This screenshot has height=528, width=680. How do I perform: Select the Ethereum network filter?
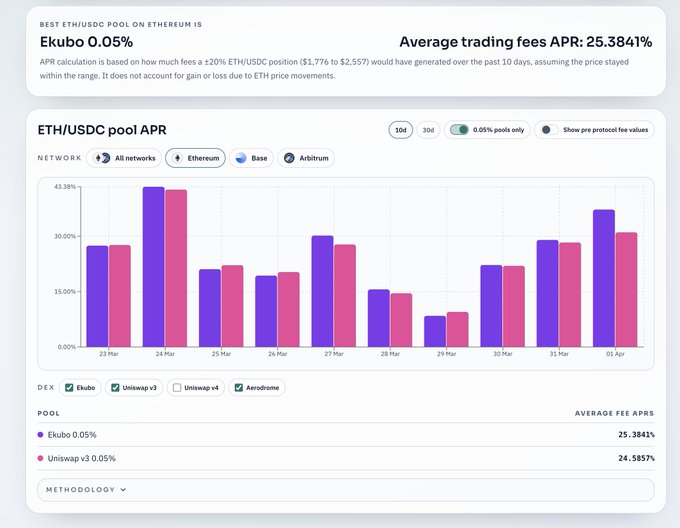(x=195, y=158)
